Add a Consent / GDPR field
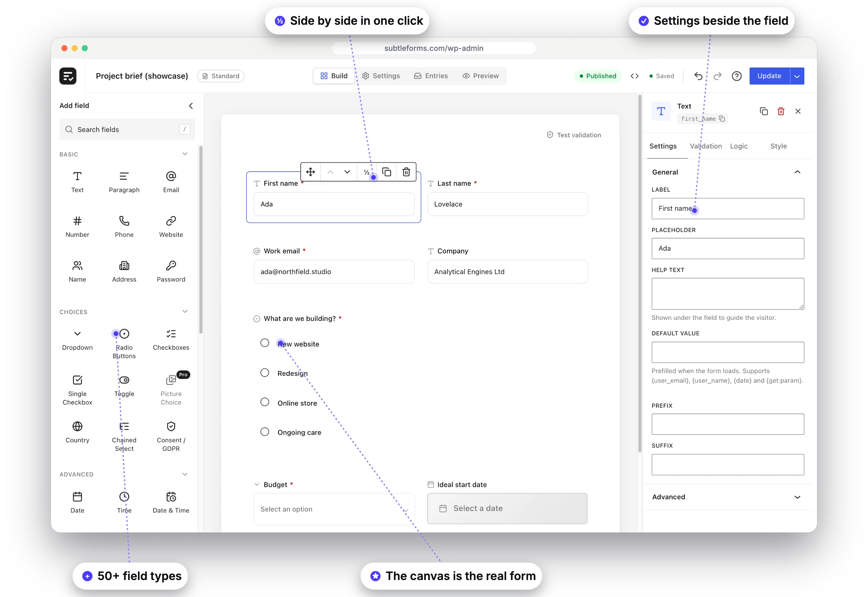The image size is (868, 597). 171,436
